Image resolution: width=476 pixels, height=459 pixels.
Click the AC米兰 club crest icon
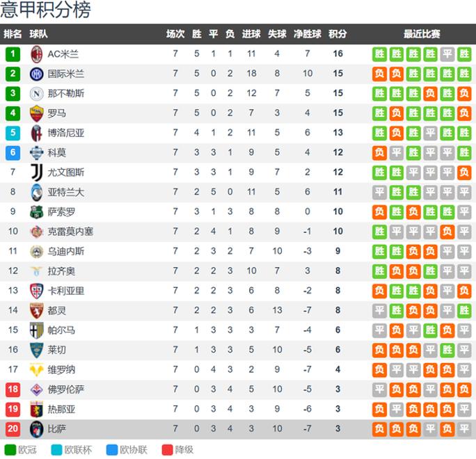tap(37, 54)
